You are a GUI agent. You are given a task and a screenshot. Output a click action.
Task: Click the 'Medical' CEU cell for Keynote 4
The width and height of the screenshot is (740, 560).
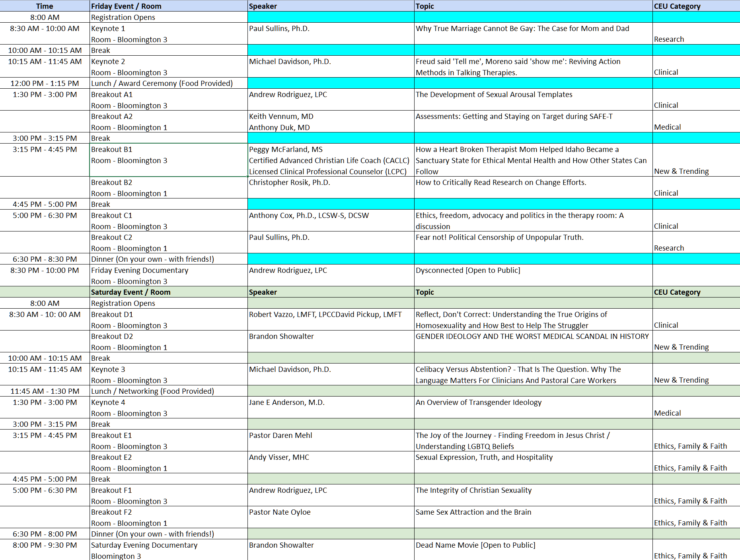click(x=696, y=407)
